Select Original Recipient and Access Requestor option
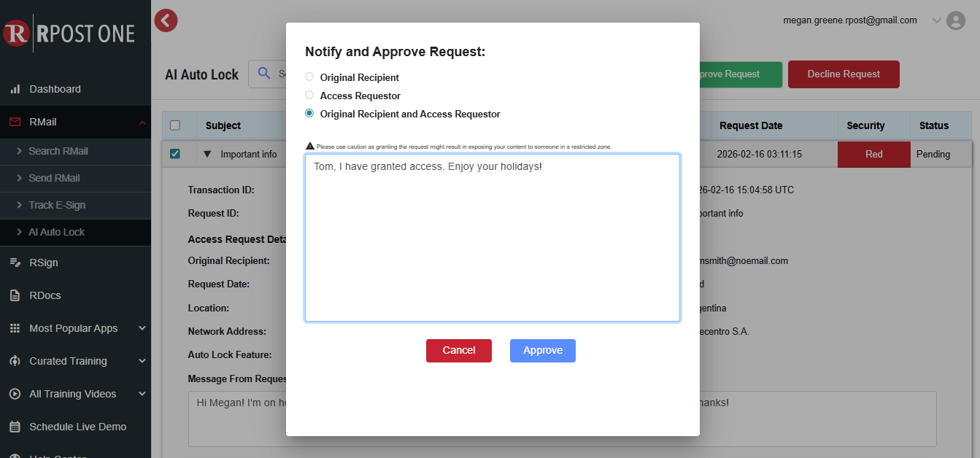980x458 pixels. point(309,114)
